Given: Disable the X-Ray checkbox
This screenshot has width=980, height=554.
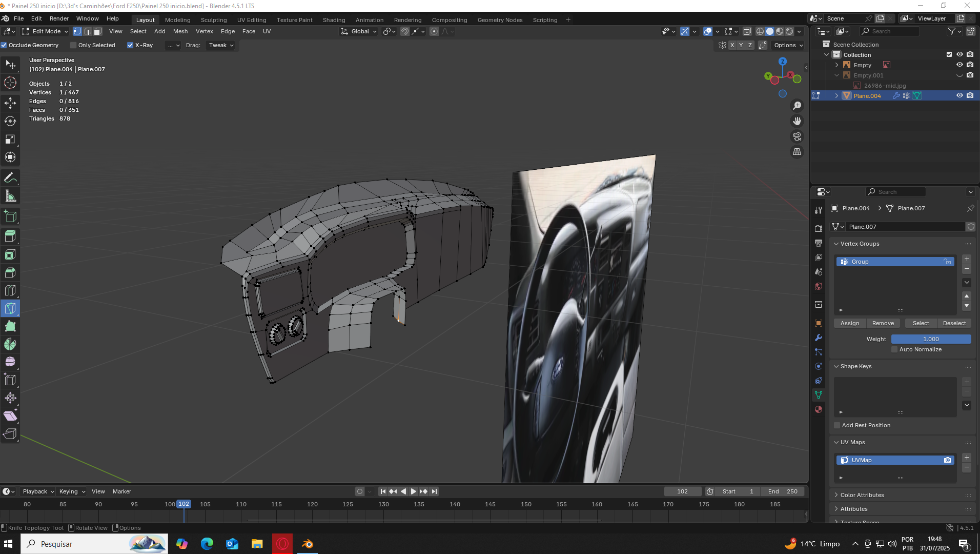Looking at the screenshot, I should 130,45.
